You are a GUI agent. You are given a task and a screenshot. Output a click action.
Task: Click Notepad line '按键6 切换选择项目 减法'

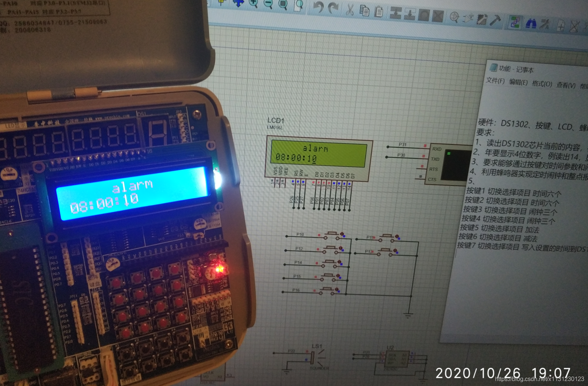point(498,238)
